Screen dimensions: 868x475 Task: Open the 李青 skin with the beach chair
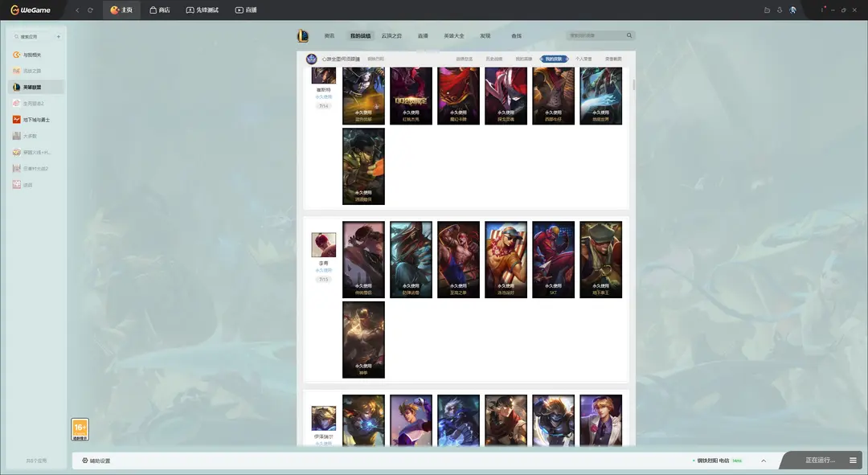[506, 260]
